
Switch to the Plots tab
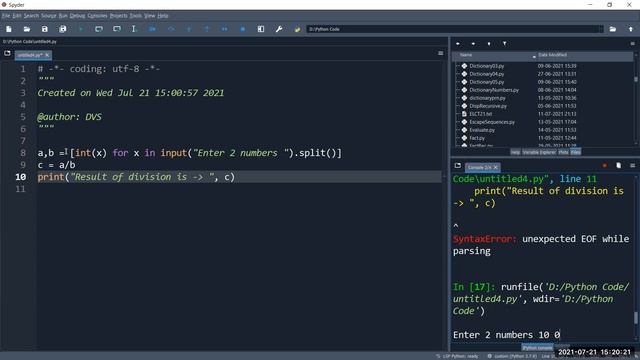pyautogui.click(x=563, y=152)
